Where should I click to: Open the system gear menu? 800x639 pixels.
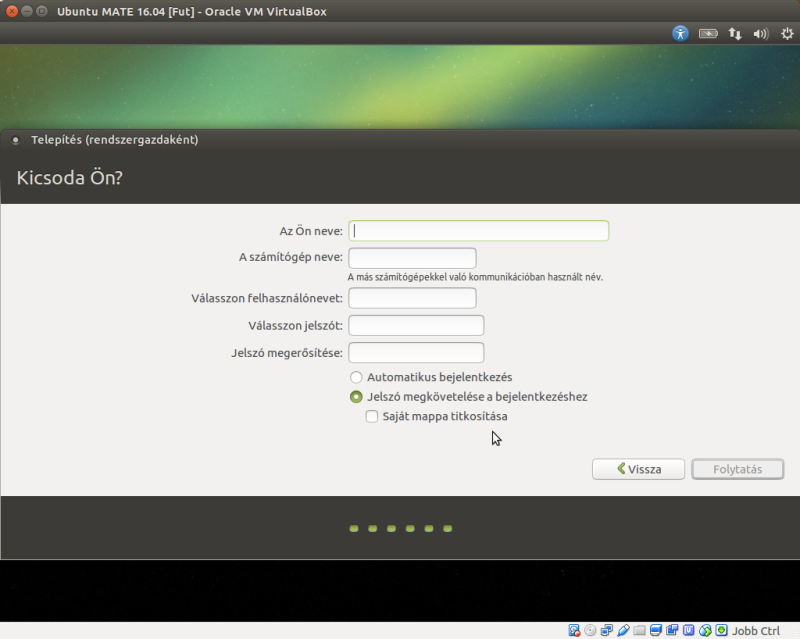coord(787,34)
